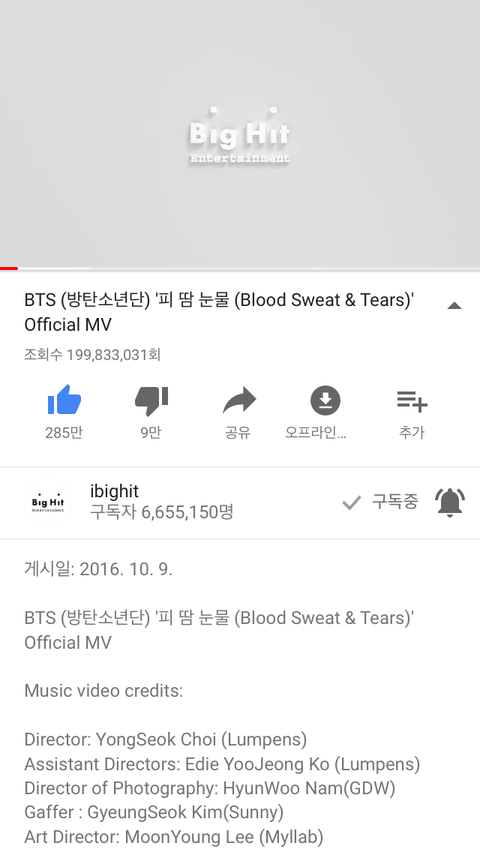Tap the 공유 share label
Viewport: 480px width, 852px height.
tap(238, 433)
